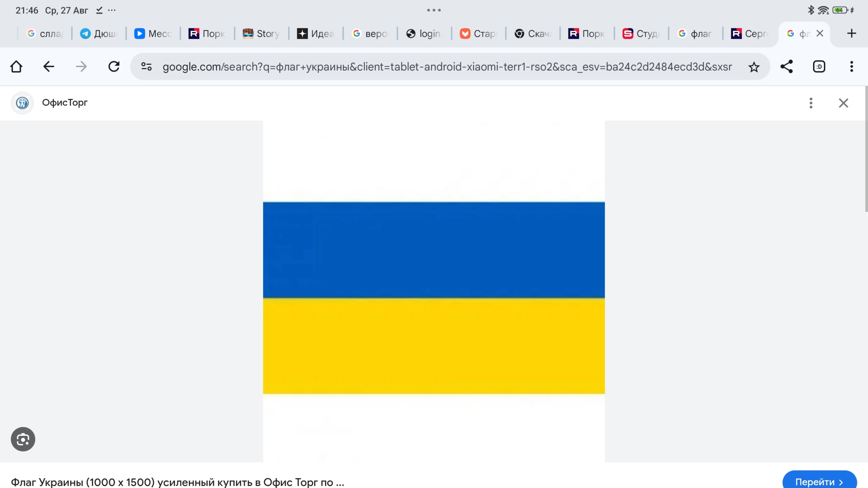This screenshot has width=868, height=488.
Task: Navigate back to previous page
Action: coord(48,66)
